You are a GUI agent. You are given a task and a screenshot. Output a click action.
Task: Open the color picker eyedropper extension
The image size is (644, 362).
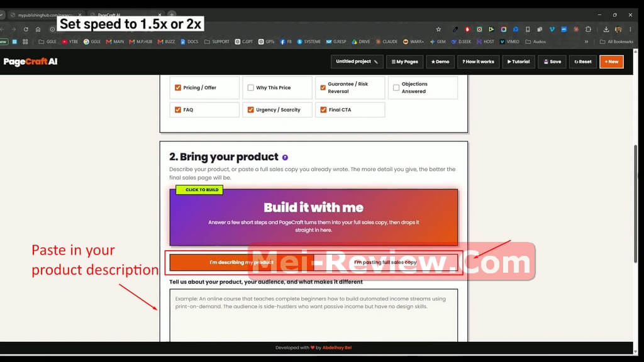coord(455,30)
